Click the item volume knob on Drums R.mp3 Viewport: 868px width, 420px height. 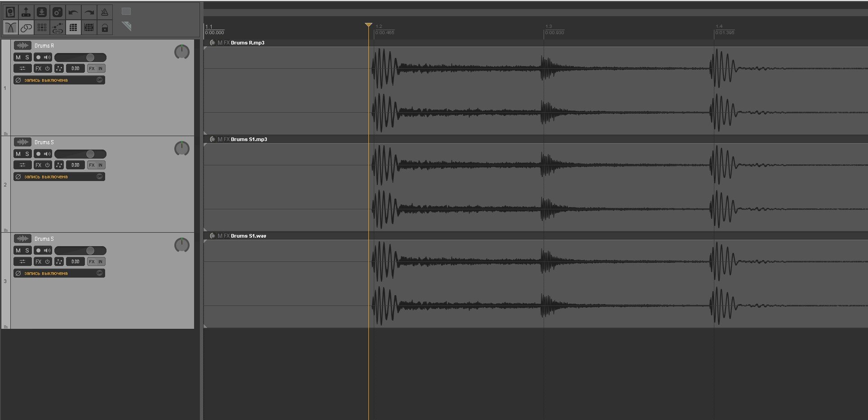[213, 43]
